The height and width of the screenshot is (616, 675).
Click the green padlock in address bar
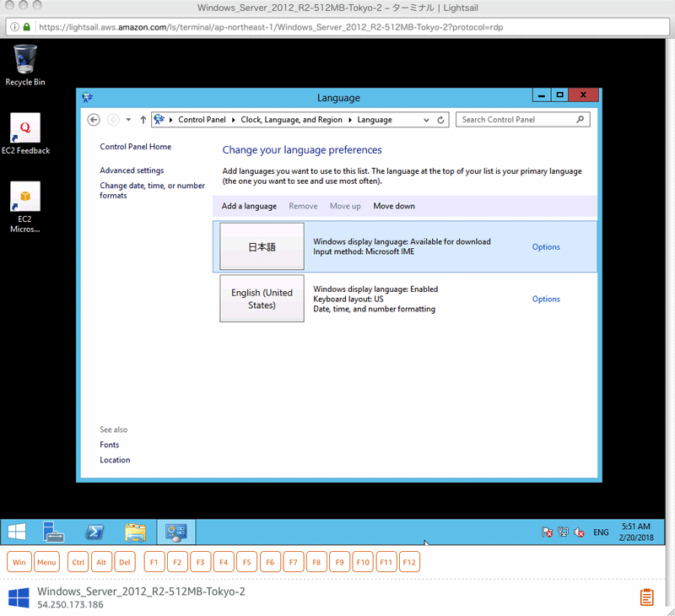pos(27,27)
